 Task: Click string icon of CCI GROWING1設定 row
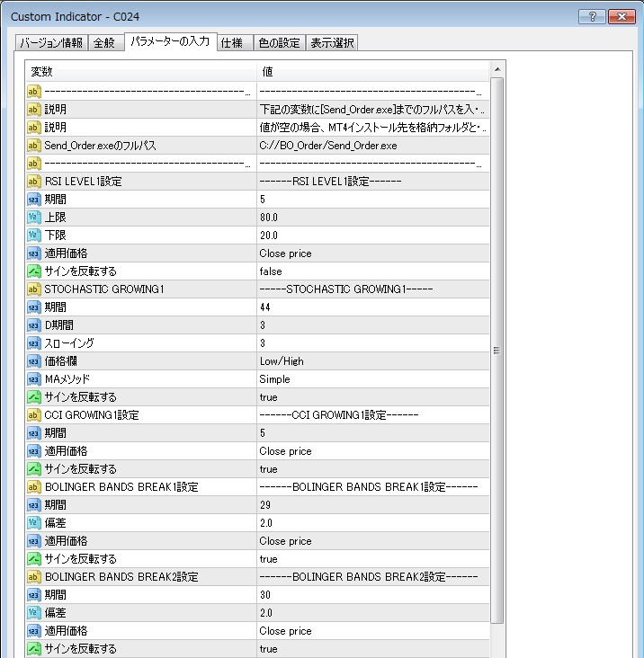click(33, 415)
